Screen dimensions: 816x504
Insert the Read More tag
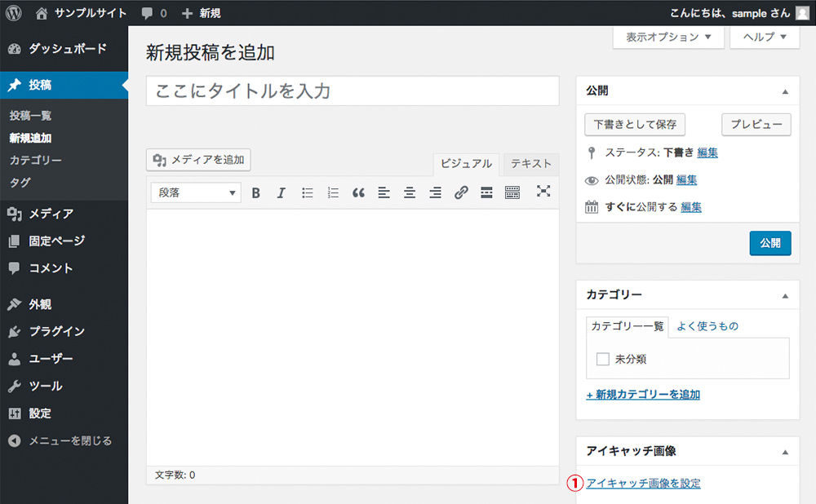tap(486, 193)
